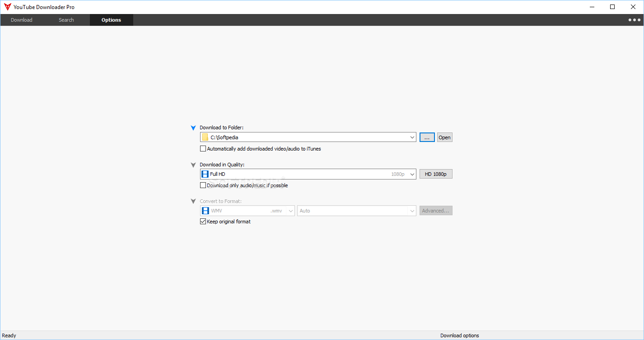The height and width of the screenshot is (340, 644).
Task: Maximize the application window
Action: coord(612,7)
